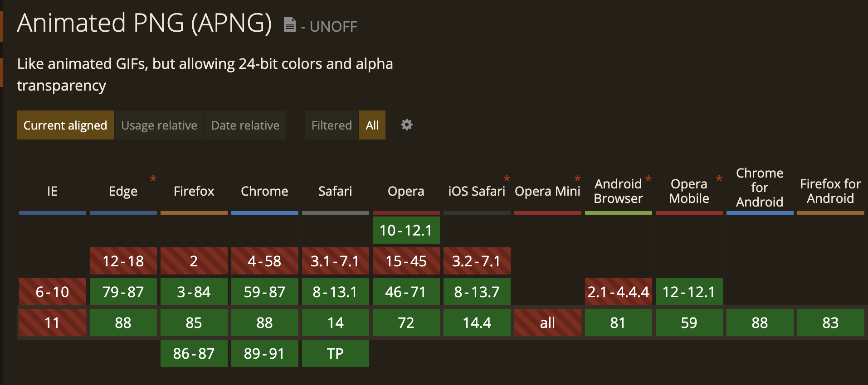Viewport: 868px width, 385px height.
Task: Click the Chrome 89-91 cell
Action: pyautogui.click(x=264, y=353)
